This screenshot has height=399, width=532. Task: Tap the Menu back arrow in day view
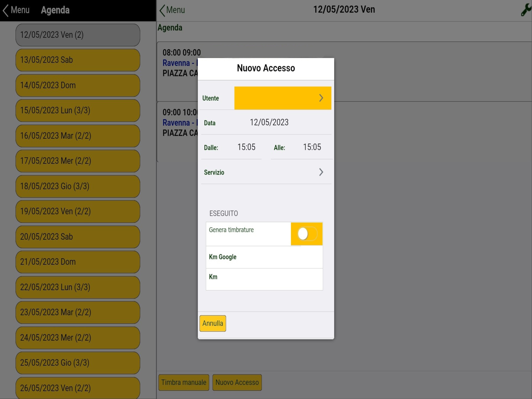tap(172, 10)
